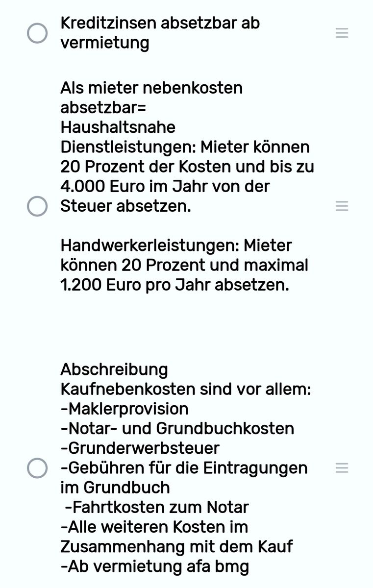The height and width of the screenshot is (588, 373).
Task: Click 'Kaufnebenkosten sind vor allem:' line
Action: pos(186,389)
